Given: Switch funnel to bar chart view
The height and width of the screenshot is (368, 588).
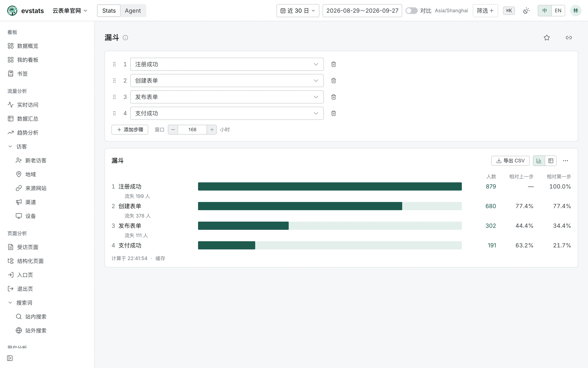Looking at the screenshot, I should click(539, 161).
